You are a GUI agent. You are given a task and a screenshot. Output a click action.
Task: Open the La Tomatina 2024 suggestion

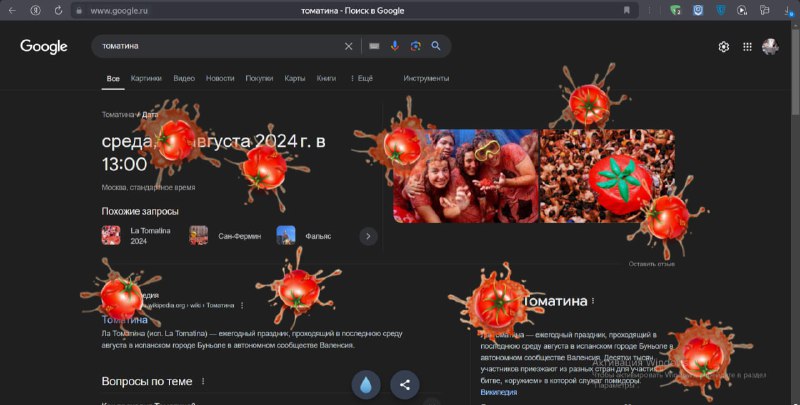click(150, 236)
